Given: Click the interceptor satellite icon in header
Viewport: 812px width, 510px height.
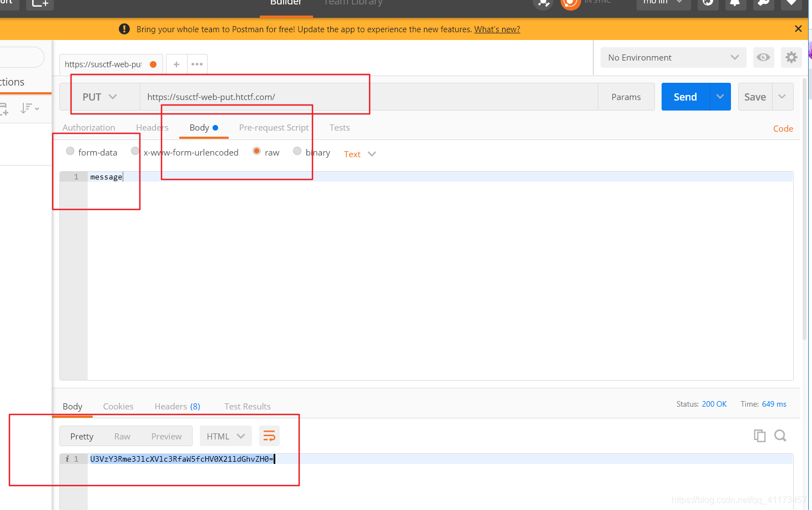Looking at the screenshot, I should [543, 3].
